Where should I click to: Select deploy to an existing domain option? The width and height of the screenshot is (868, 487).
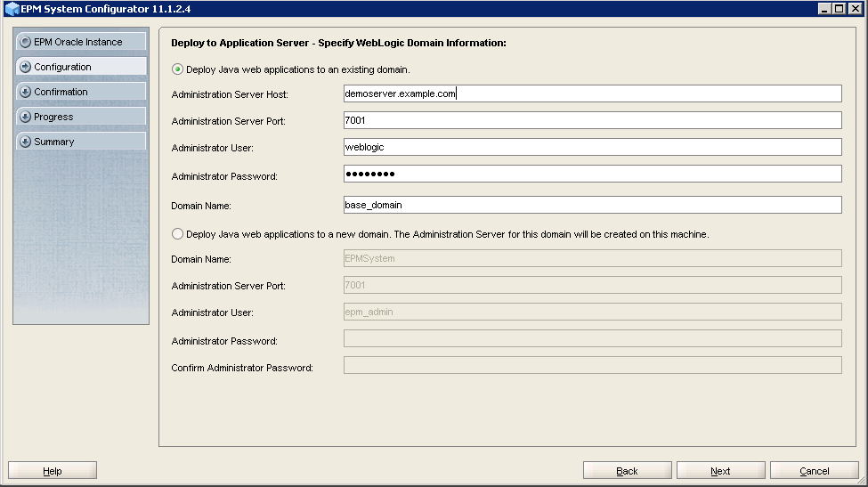pos(178,69)
